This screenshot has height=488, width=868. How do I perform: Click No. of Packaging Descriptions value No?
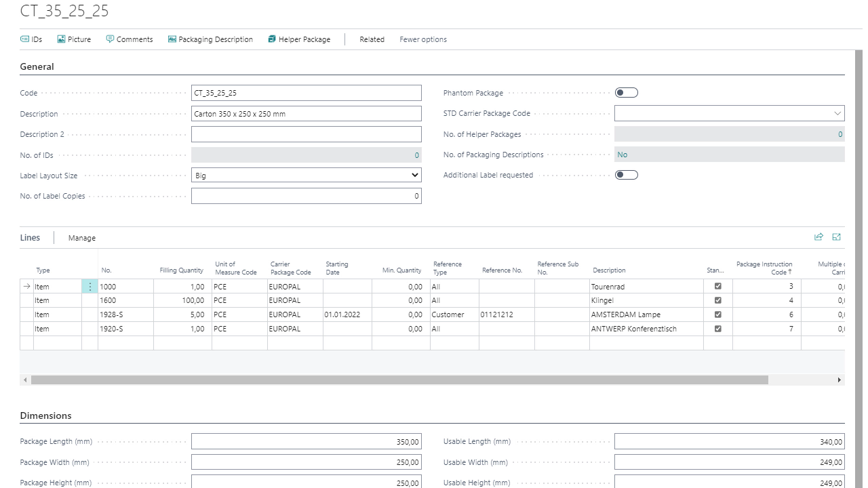(x=622, y=155)
